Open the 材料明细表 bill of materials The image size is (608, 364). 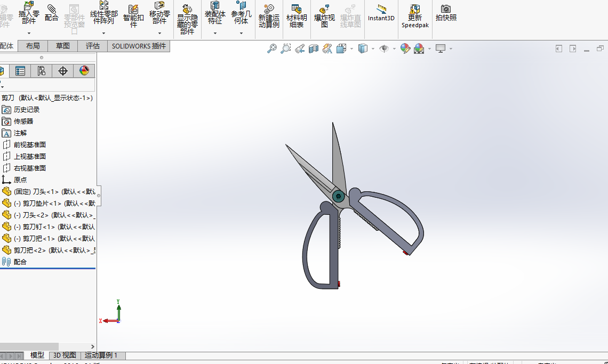297,16
